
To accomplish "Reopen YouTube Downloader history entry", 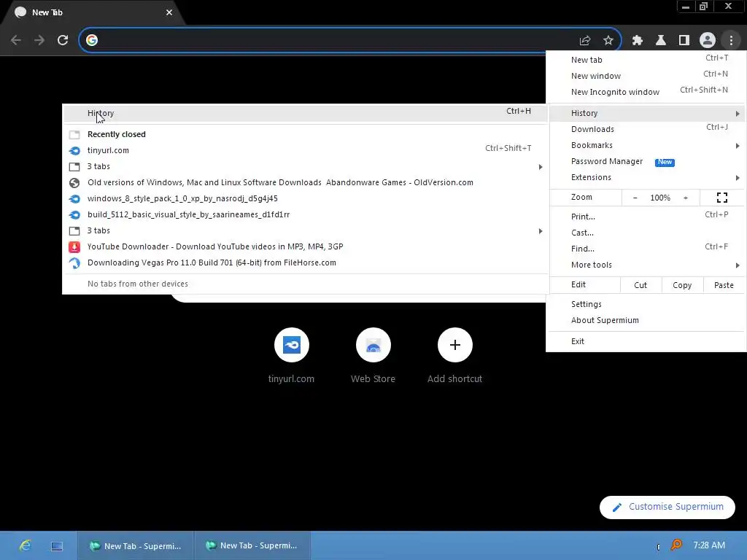I will tap(305, 246).
